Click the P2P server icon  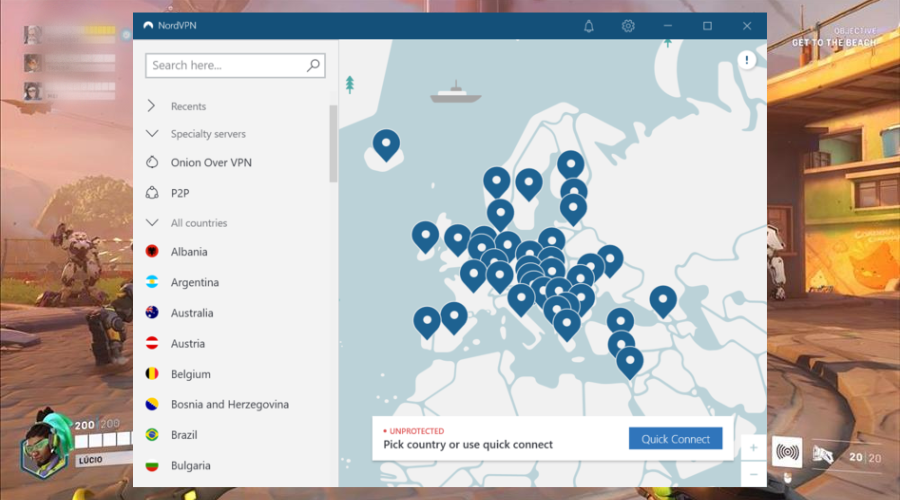click(152, 192)
